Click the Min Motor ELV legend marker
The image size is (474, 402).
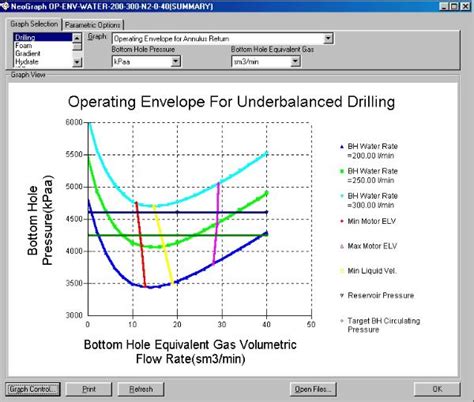tap(342, 221)
